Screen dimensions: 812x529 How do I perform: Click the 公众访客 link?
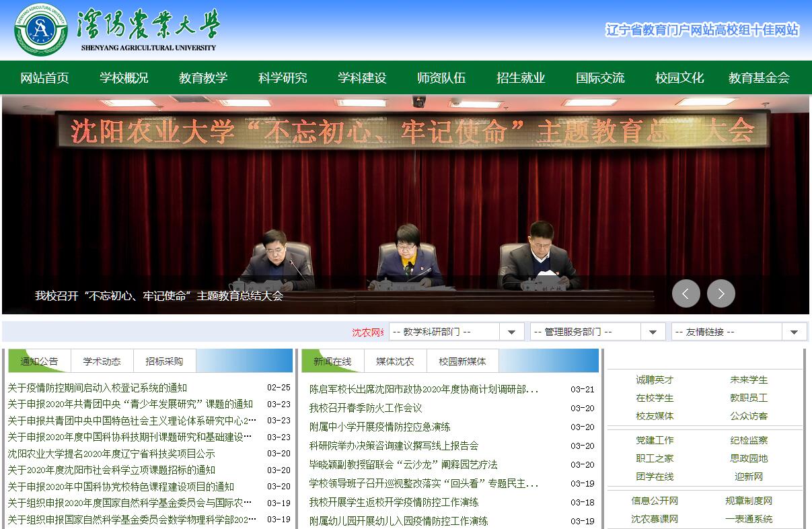coord(749,416)
